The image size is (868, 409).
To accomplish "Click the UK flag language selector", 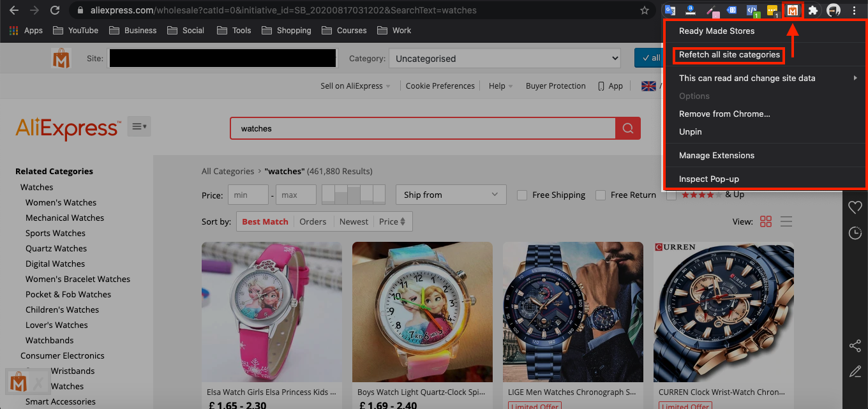I will tap(648, 86).
